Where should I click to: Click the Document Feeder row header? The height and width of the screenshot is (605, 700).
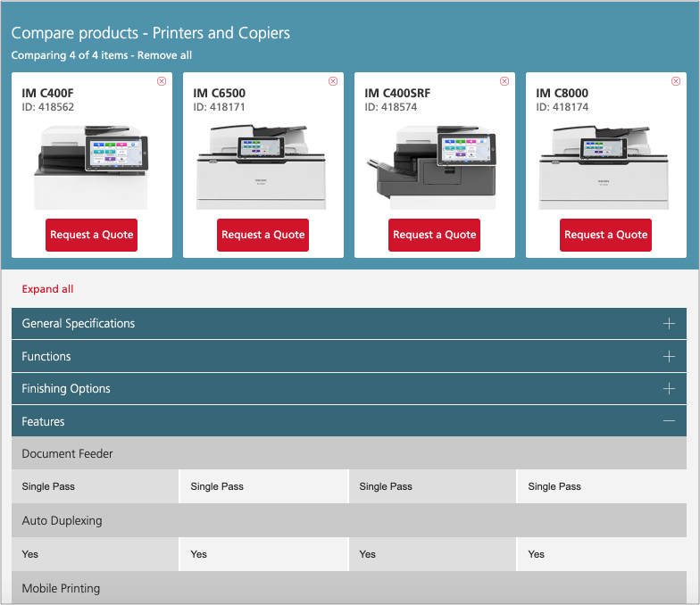click(x=349, y=453)
